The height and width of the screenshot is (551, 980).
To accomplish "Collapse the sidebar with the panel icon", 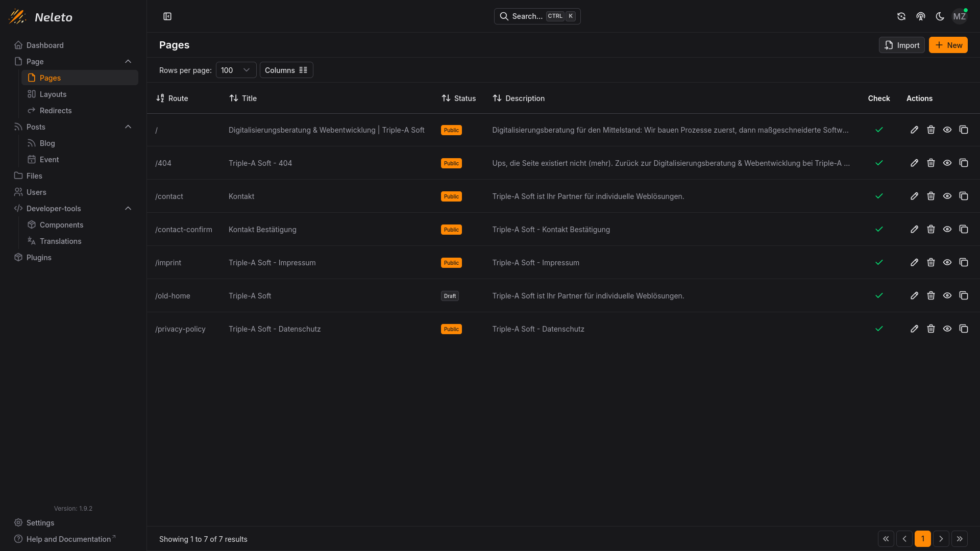I will [x=167, y=16].
